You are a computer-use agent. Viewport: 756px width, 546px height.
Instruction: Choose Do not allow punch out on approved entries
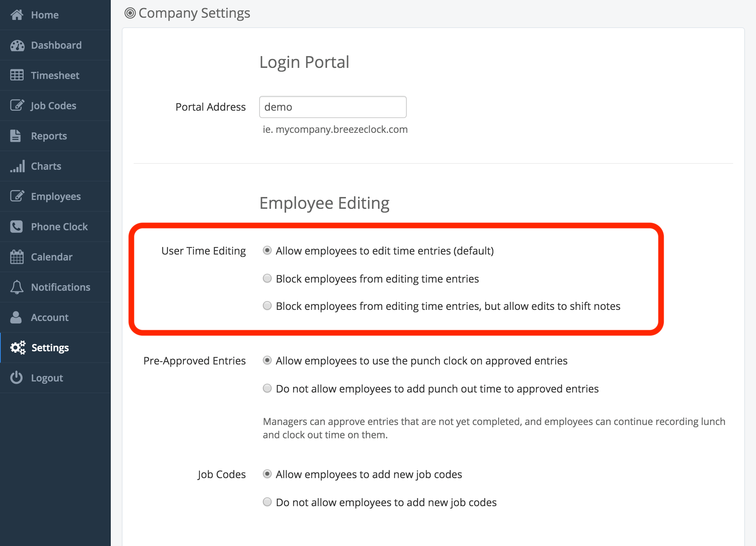click(x=267, y=388)
